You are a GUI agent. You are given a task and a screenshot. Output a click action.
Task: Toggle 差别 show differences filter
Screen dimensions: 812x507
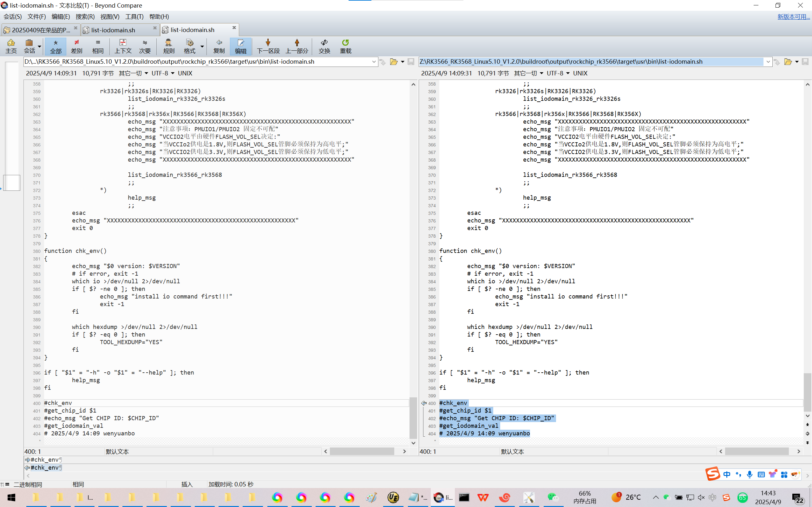[76, 46]
